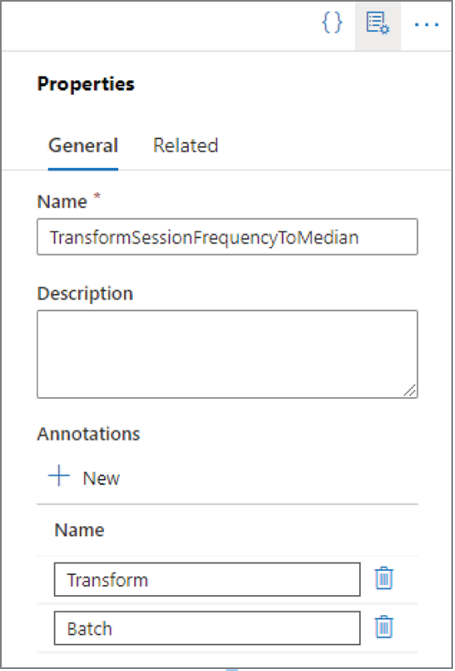Focus the Name field containing TransformSessionFrequencyToMedian
Image resolution: width=455 pixels, height=671 pixels.
coord(227,237)
